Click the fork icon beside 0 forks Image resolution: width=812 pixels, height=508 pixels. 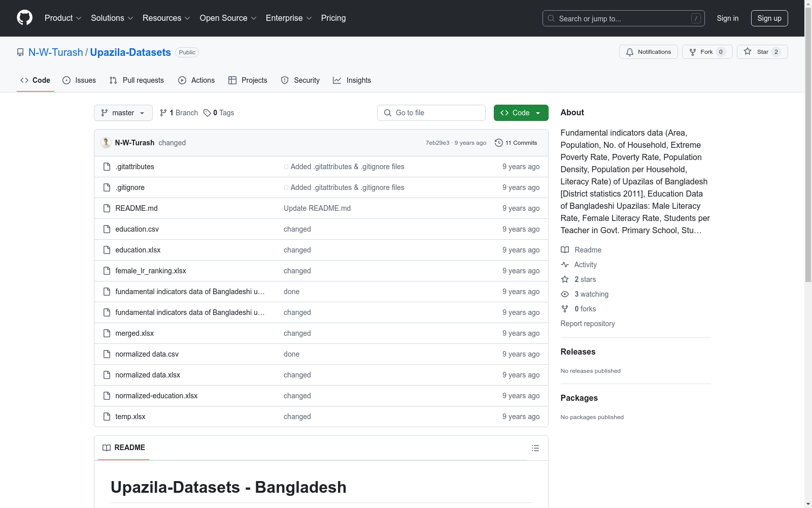pyautogui.click(x=565, y=309)
